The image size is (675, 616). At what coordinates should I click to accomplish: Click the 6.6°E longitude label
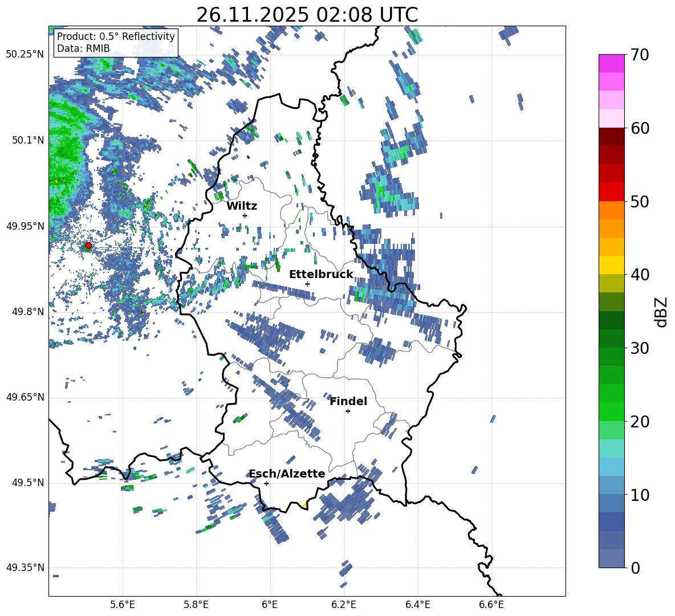pyautogui.click(x=491, y=605)
